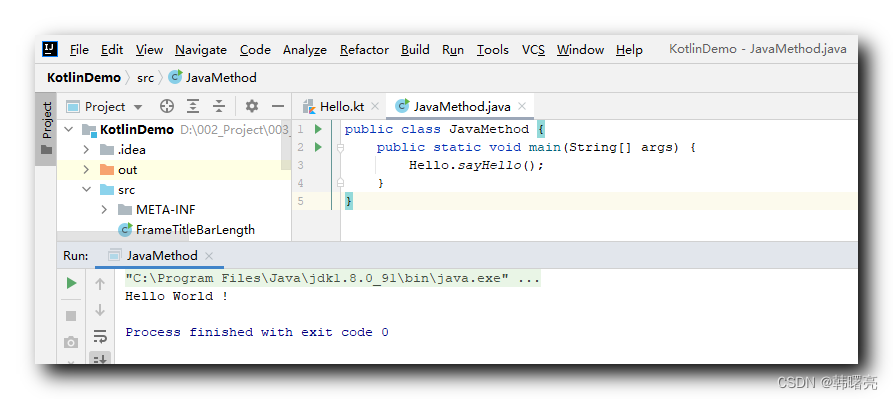Open the Code menu
Screen dimensions: 893x399
coord(255,50)
